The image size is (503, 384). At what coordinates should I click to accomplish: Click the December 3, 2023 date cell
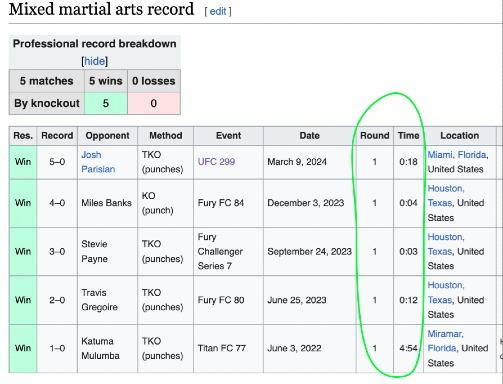point(309,203)
